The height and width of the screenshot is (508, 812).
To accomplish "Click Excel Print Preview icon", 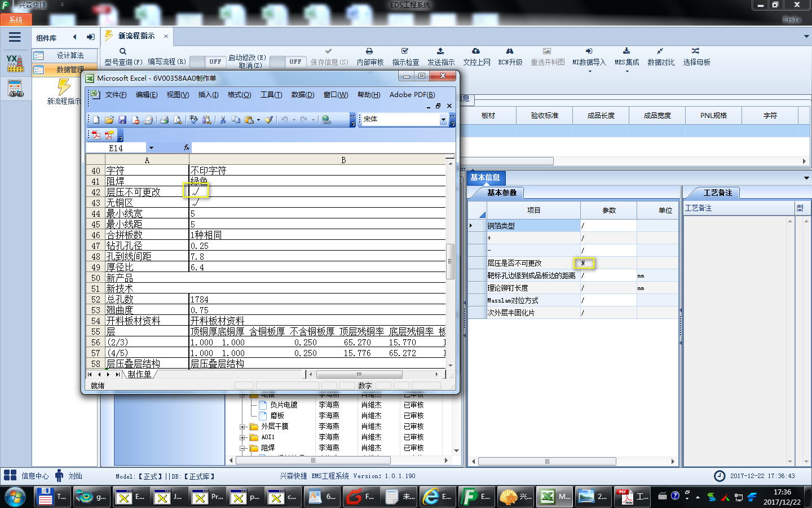I will pos(178,120).
